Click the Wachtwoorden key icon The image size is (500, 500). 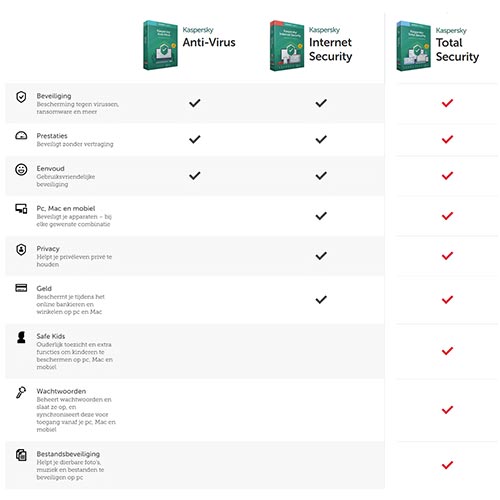[21, 392]
